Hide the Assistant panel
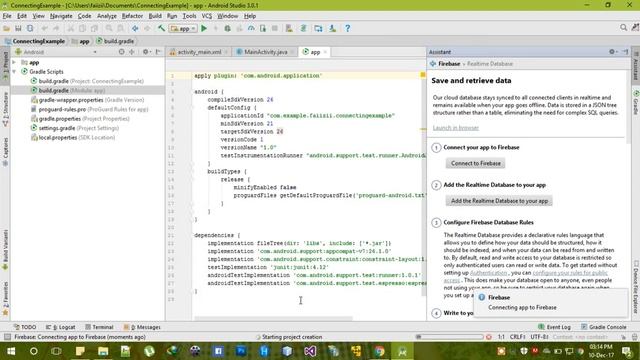The width and height of the screenshot is (640, 360). point(625,52)
